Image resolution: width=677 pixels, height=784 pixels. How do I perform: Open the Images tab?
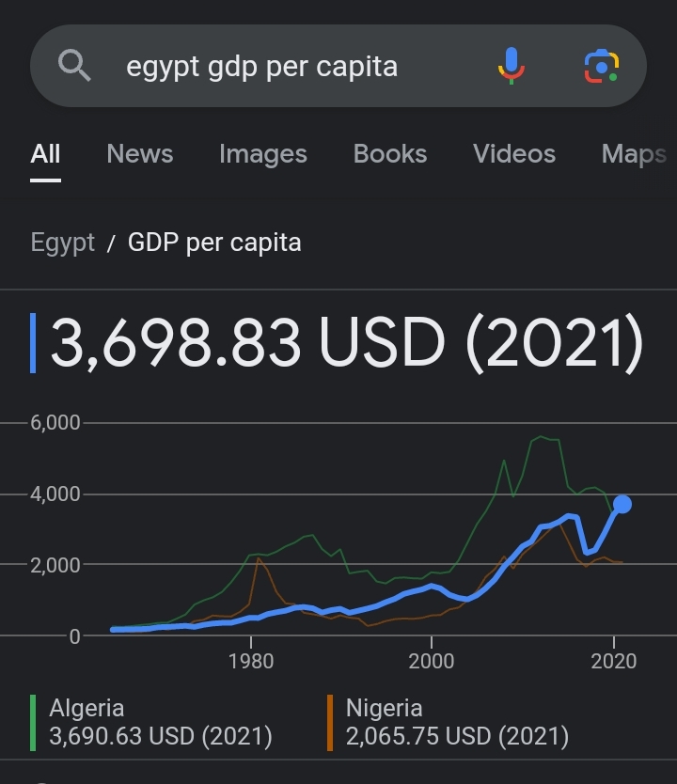[x=263, y=154]
